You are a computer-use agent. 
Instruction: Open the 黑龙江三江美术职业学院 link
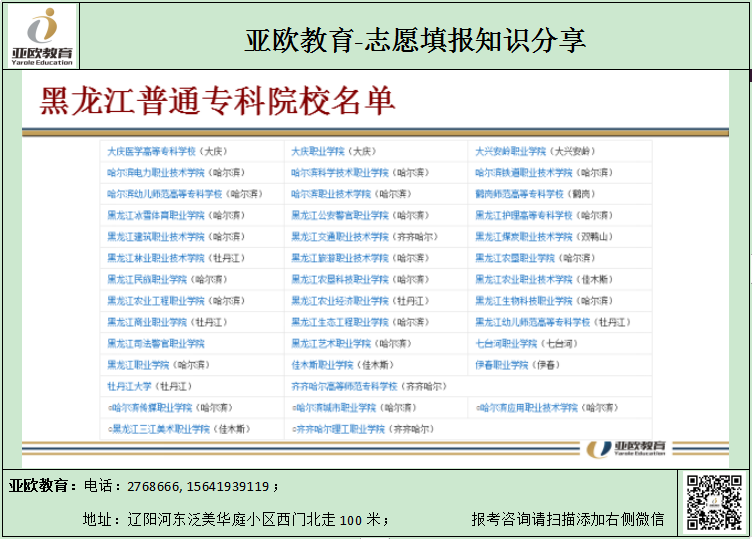pyautogui.click(x=159, y=429)
